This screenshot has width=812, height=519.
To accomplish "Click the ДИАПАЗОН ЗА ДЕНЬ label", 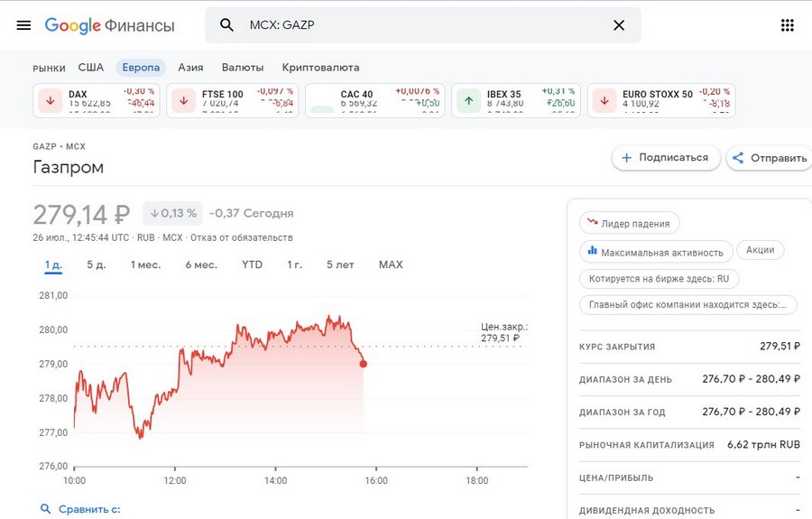I will pyautogui.click(x=625, y=380).
